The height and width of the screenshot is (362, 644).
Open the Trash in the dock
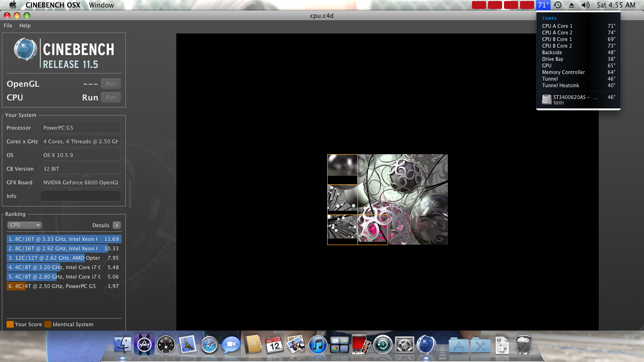[524, 345]
